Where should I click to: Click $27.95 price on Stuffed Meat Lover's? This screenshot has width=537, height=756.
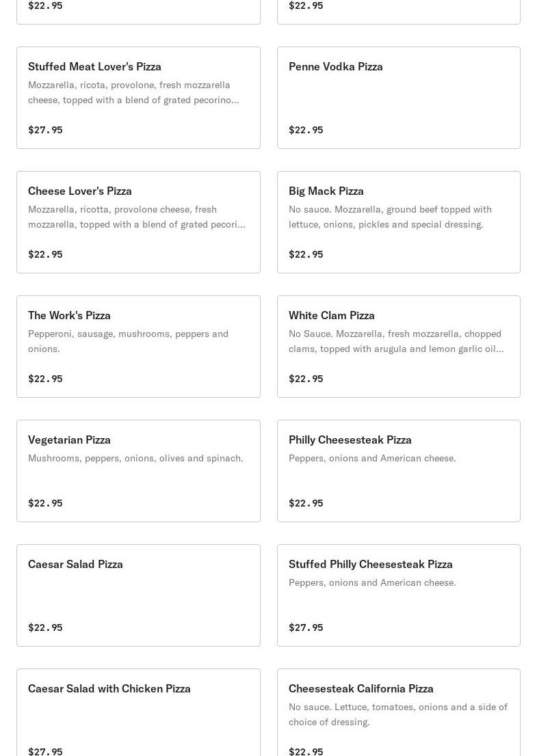[45, 130]
